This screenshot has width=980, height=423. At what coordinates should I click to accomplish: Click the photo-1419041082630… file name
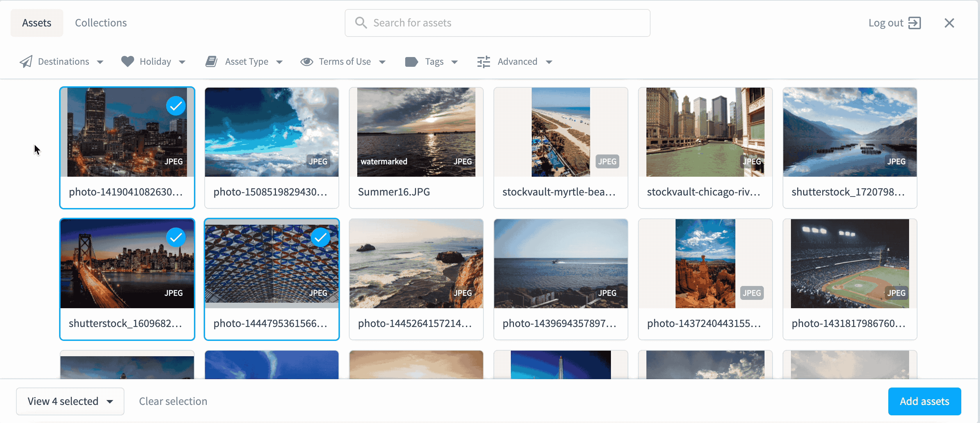125,192
